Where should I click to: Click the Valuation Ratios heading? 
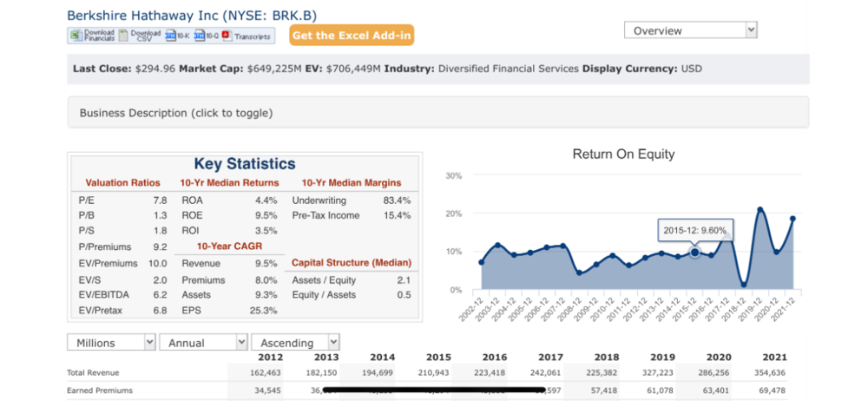point(123,183)
